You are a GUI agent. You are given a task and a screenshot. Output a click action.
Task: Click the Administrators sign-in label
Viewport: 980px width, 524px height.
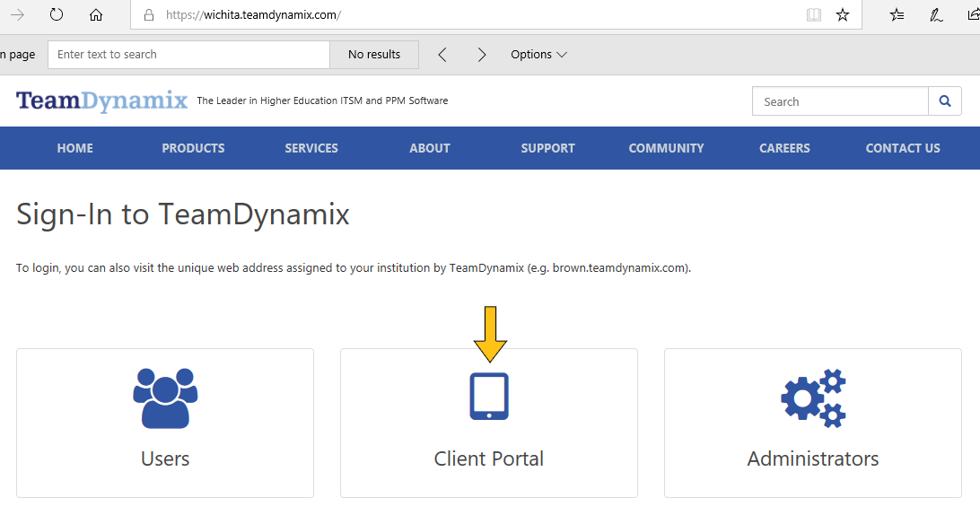(813, 458)
